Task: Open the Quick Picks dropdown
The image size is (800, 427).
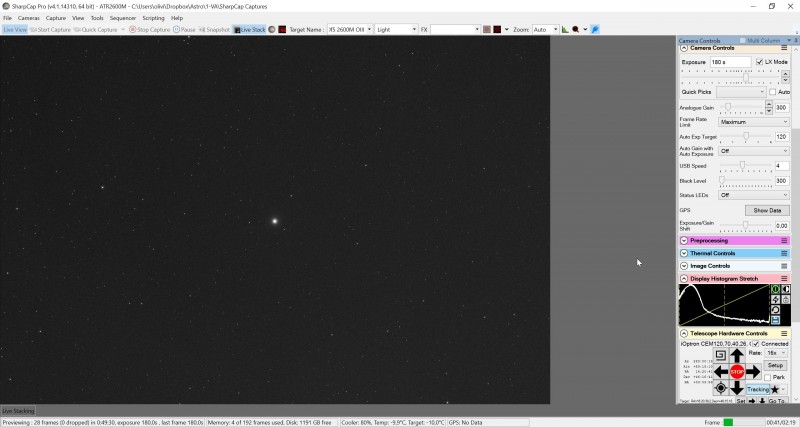Action: click(x=741, y=92)
